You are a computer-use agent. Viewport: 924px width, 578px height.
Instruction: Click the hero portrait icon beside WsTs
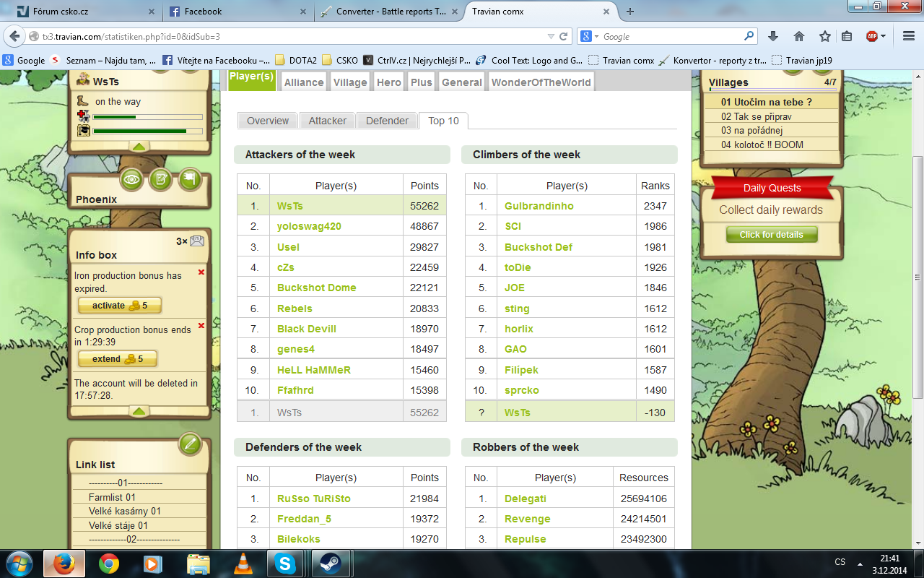[x=84, y=79]
